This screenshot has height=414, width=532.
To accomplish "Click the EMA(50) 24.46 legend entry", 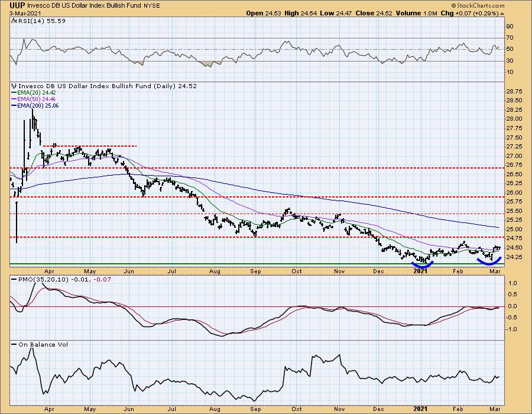I will tap(34, 99).
